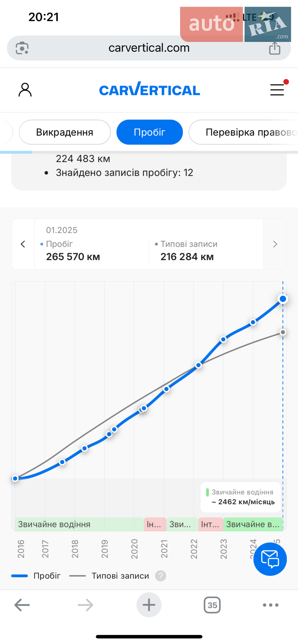The image size is (298, 644).
Task: Select the 2023 mileage data point
Action: pyautogui.click(x=223, y=339)
